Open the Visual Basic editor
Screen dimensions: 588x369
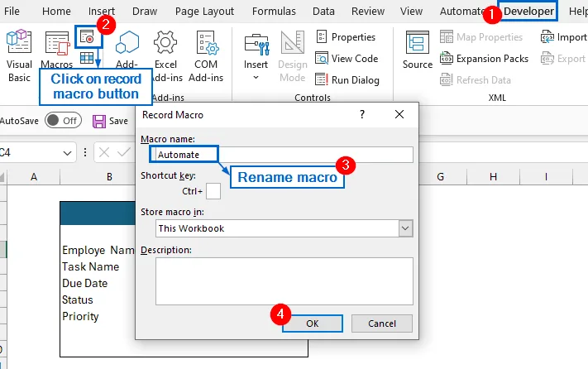(19, 56)
